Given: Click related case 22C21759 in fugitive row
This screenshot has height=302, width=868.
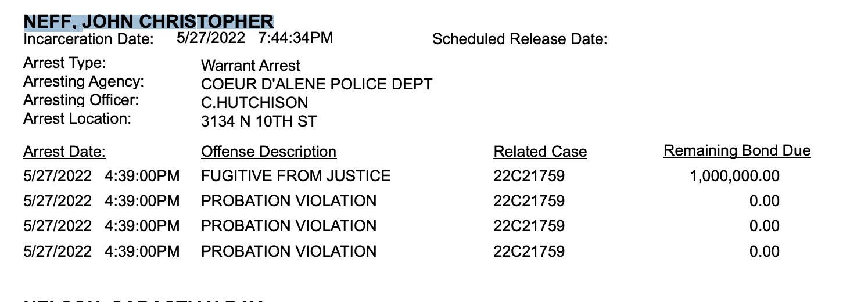Looking at the screenshot, I should click(529, 176).
